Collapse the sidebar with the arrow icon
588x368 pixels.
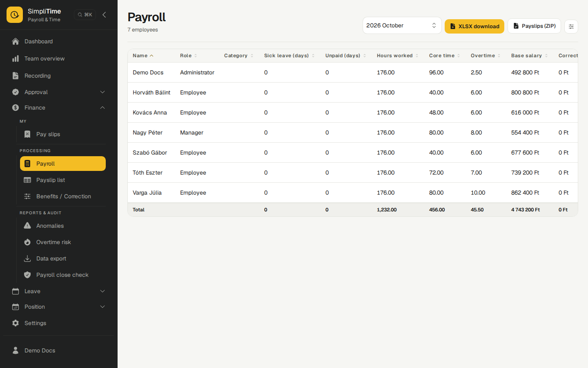click(104, 15)
